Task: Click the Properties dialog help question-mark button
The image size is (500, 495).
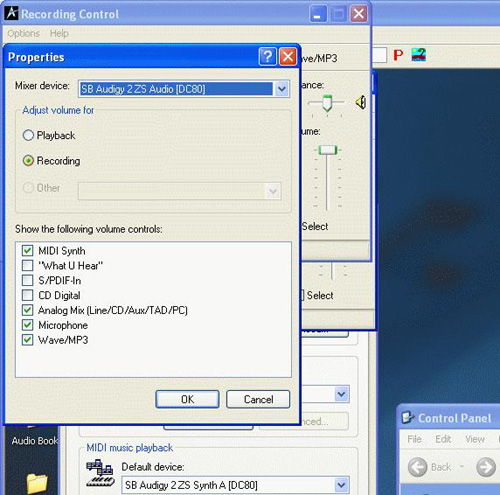Action: point(267,57)
